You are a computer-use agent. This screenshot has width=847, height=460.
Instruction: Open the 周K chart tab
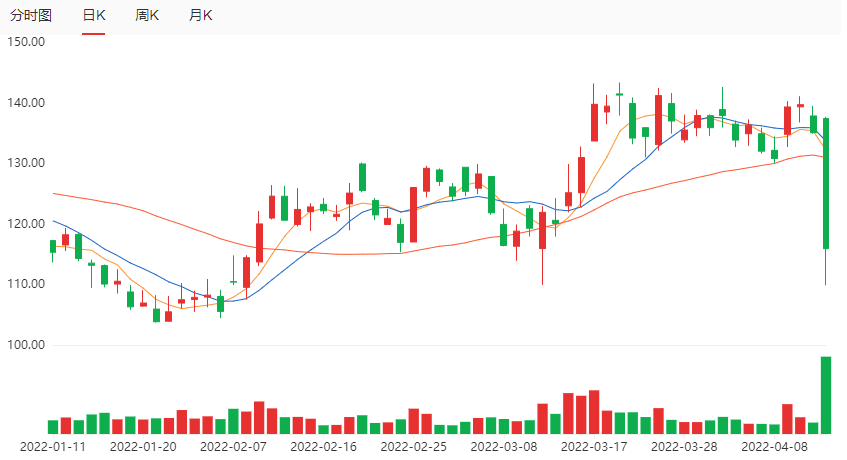point(147,16)
